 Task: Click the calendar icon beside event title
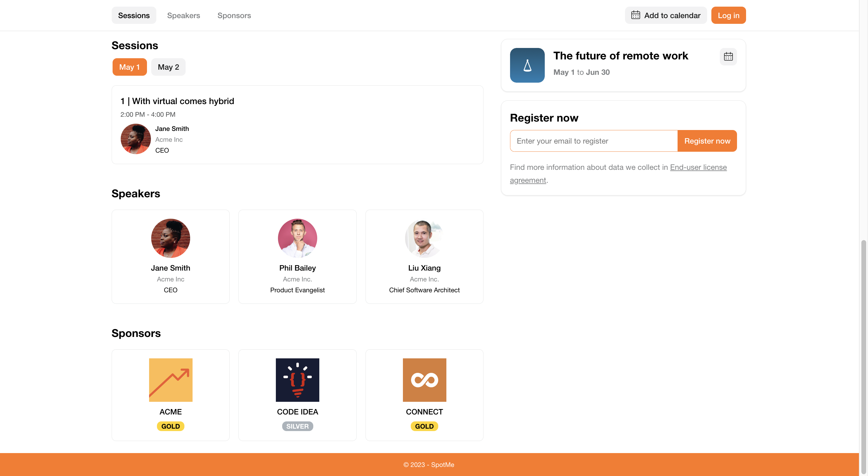[728, 57]
